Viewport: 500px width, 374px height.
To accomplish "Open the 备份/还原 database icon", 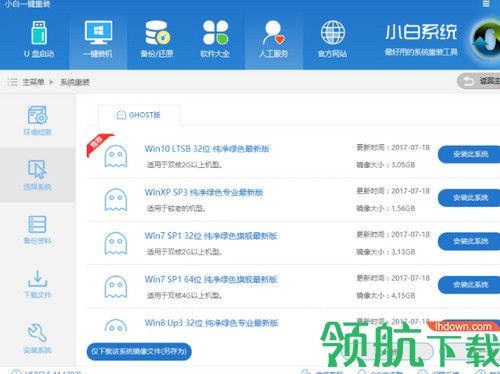I will point(157,33).
